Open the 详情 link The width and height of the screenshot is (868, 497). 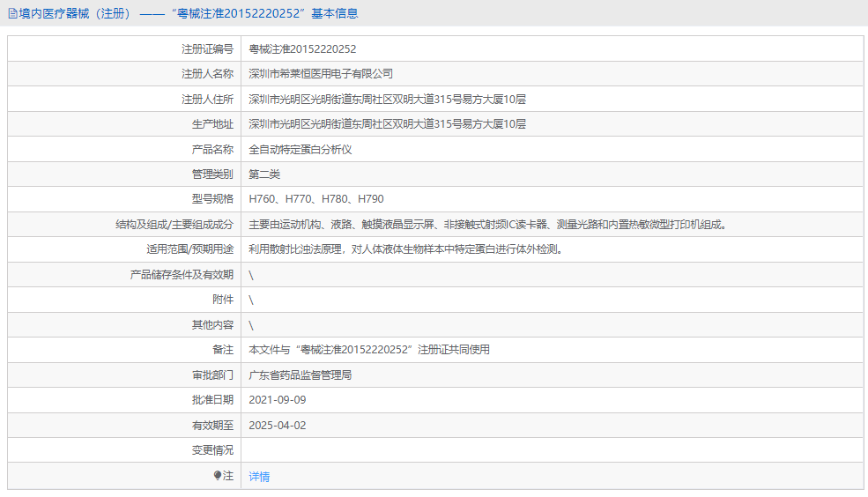(x=259, y=477)
